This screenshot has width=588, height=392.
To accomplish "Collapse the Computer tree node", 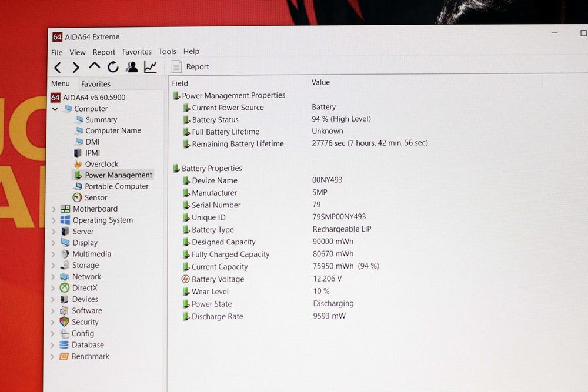I will [55, 109].
